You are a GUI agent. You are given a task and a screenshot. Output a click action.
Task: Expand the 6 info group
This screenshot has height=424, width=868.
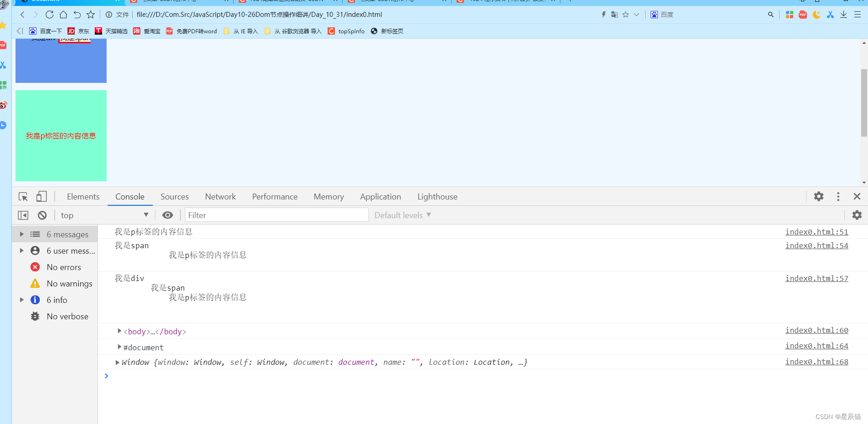(21, 300)
